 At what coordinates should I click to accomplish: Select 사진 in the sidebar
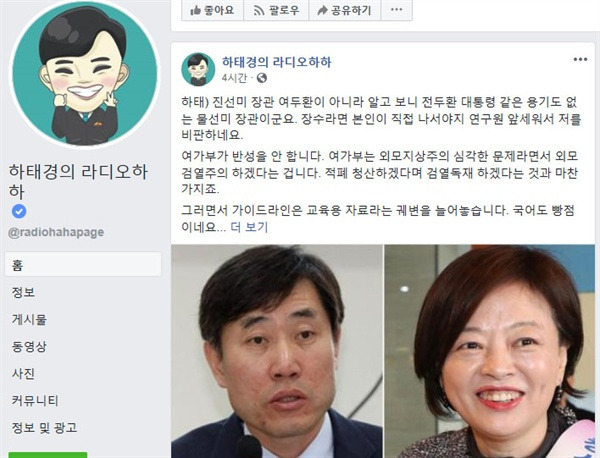point(23,373)
